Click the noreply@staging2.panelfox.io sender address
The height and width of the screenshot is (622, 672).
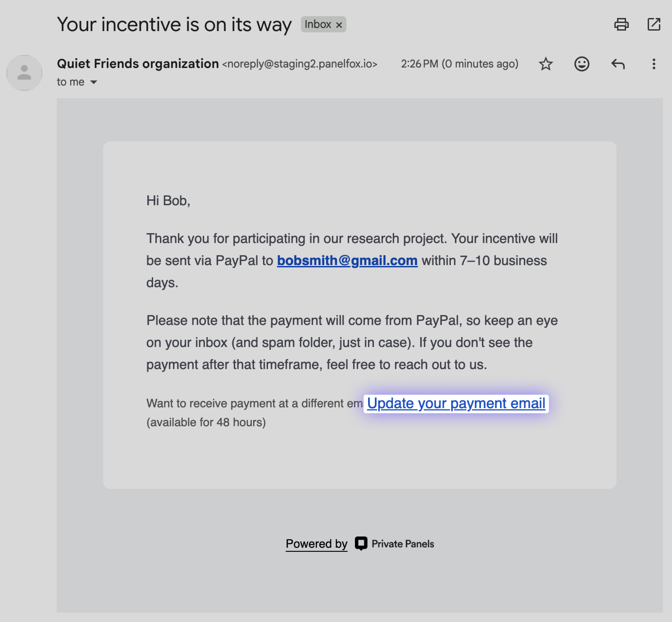pos(299,64)
